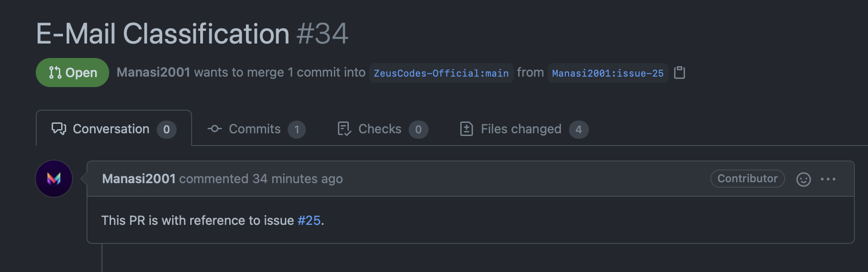Click the Manasi2001 avatar image

[54, 179]
